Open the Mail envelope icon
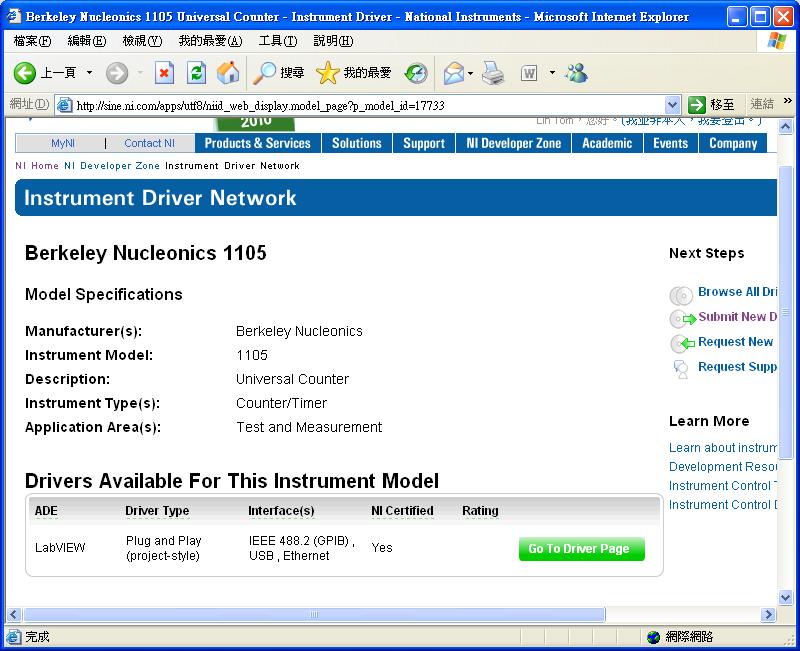 pos(454,73)
